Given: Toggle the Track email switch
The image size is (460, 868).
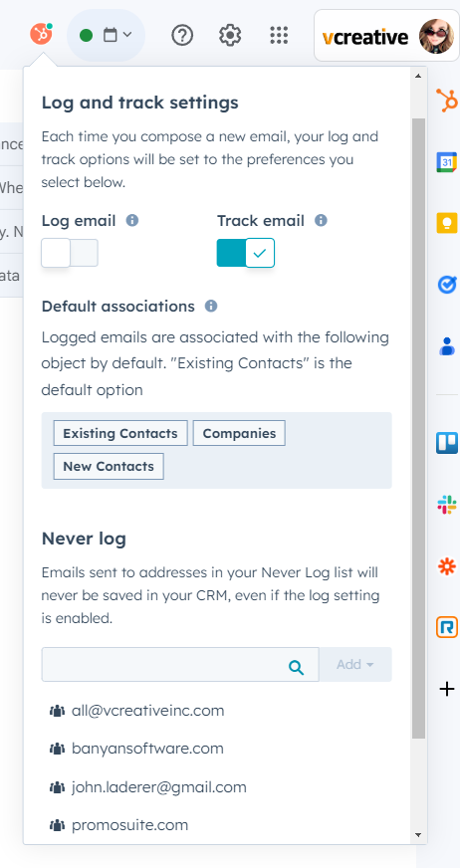Looking at the screenshot, I should pyautogui.click(x=245, y=253).
